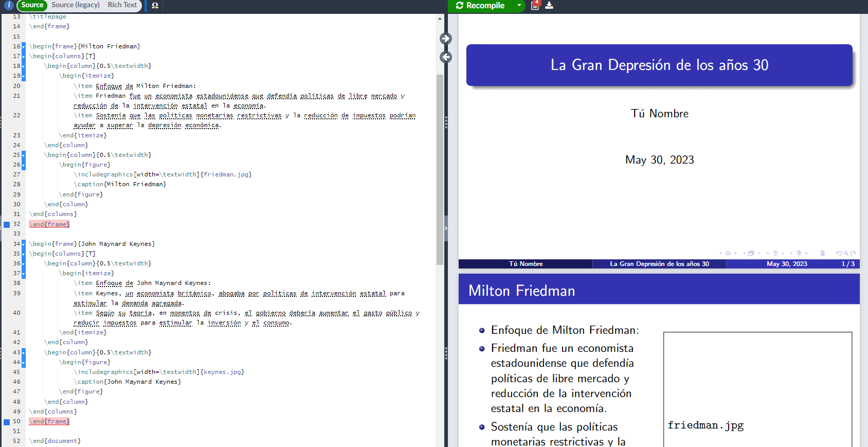868x447 pixels.
Task: Click the beamer slide rectangle navigation icon
Action: click(x=728, y=253)
